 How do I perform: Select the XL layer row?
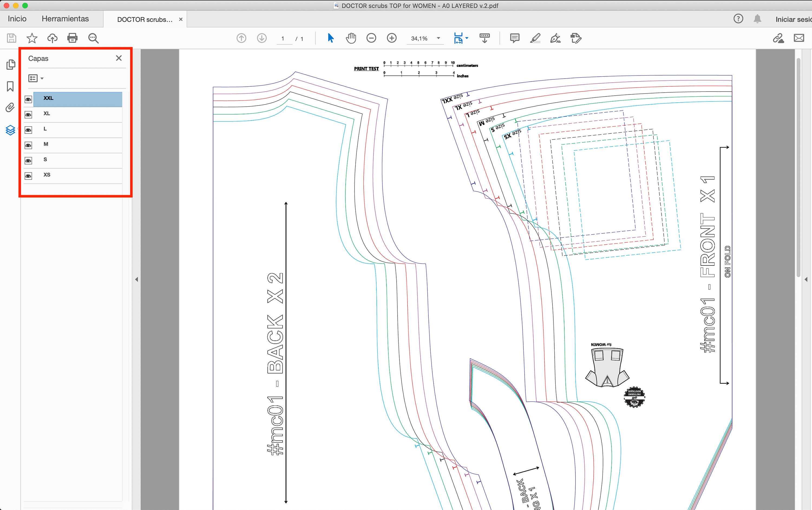pos(77,115)
